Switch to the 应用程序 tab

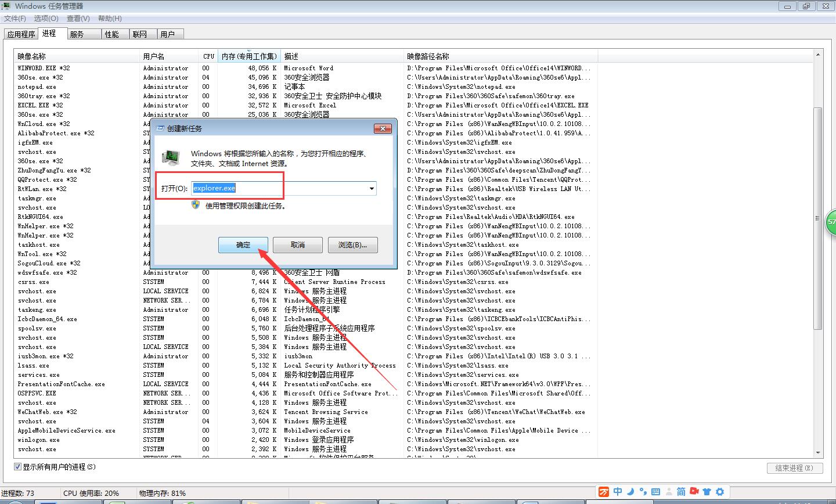click(21, 34)
